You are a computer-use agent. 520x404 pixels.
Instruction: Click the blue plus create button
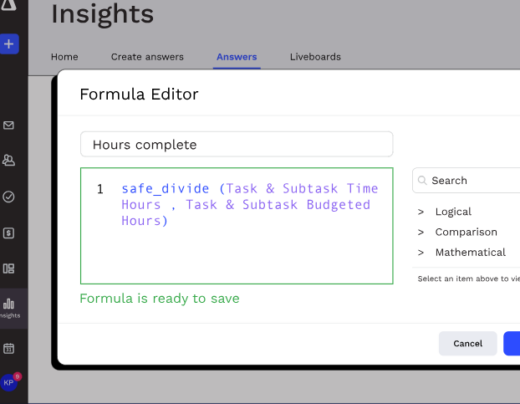(x=9, y=44)
